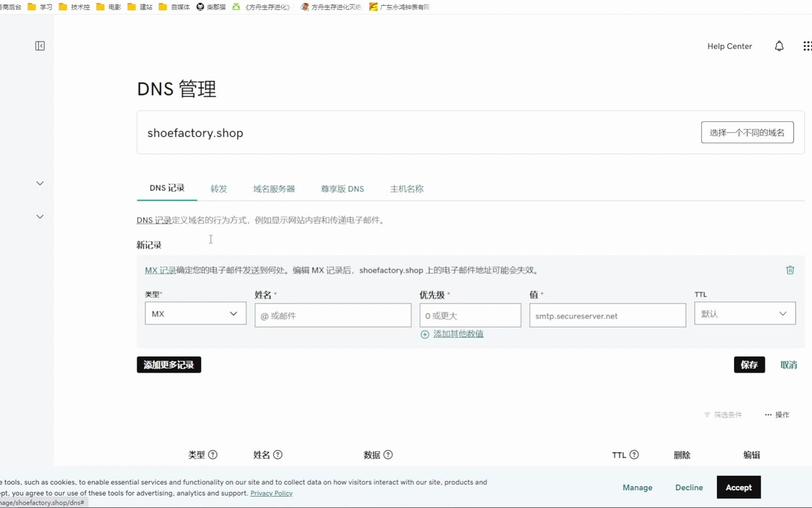Open the 技术控 bookmark folder
The height and width of the screenshot is (508, 812).
click(x=74, y=7)
